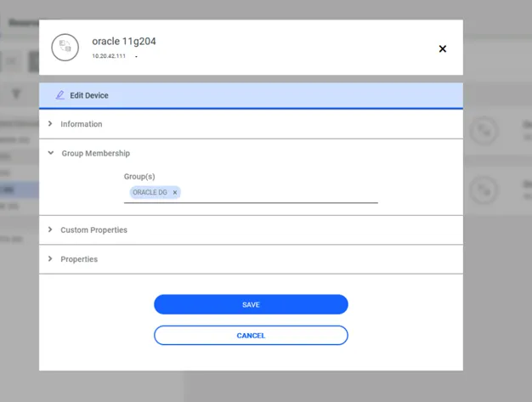Remove the ORACLE DG group chip
The image size is (532, 402).
tap(175, 192)
